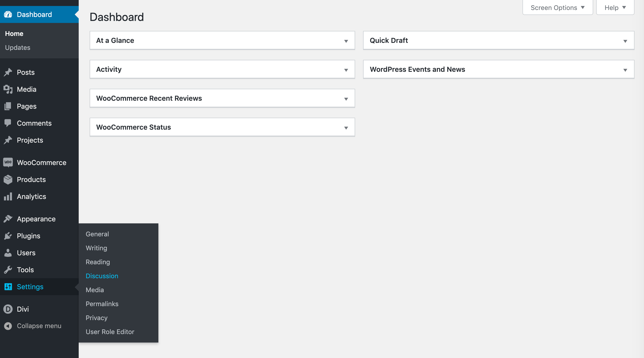Click the Analytics icon in sidebar

[x=8, y=196]
